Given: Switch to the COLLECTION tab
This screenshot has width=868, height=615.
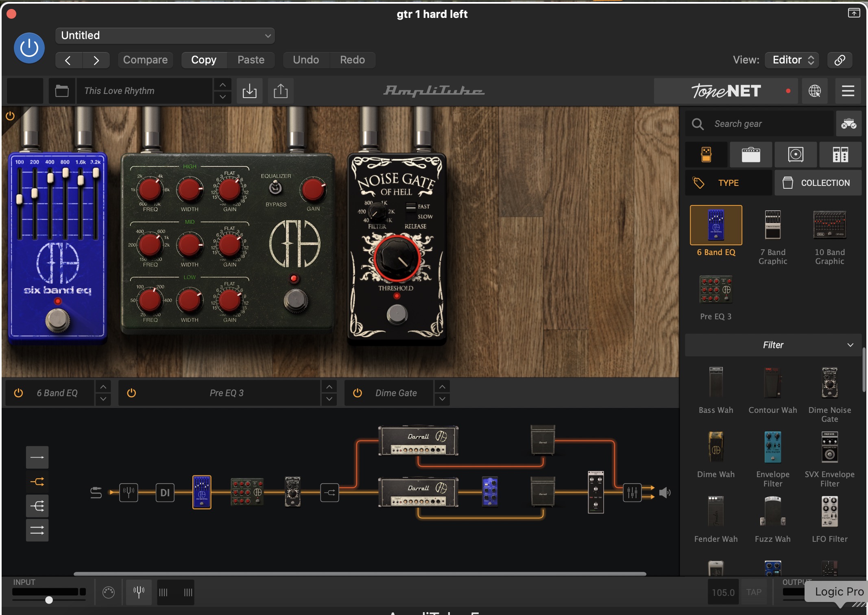Looking at the screenshot, I should (818, 183).
